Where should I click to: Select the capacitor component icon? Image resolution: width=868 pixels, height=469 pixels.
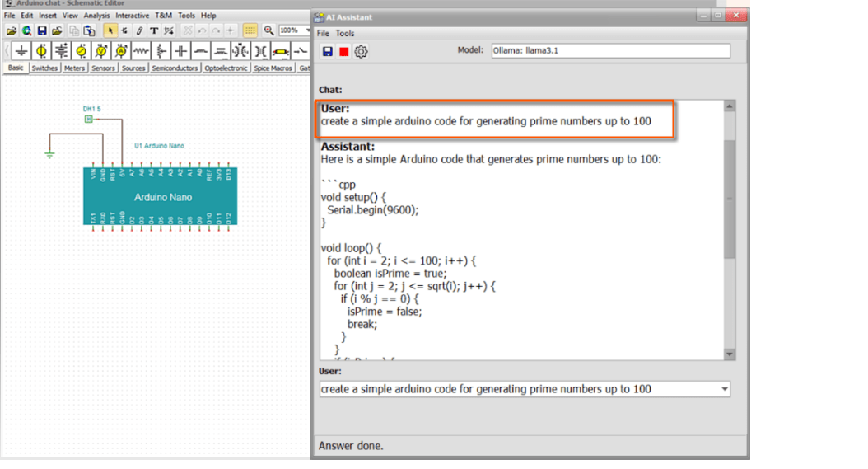pos(182,51)
